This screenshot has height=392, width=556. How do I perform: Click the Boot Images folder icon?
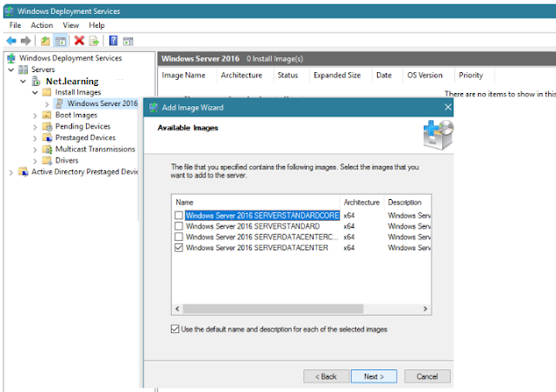click(x=47, y=115)
